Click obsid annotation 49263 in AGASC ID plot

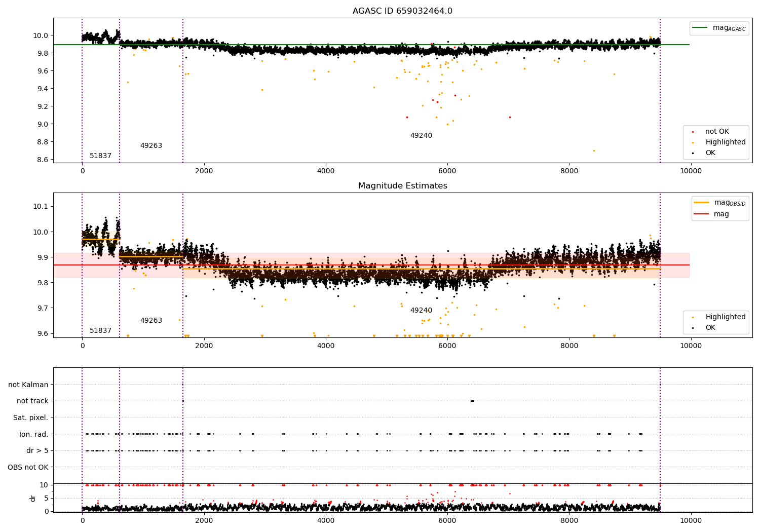click(x=151, y=146)
